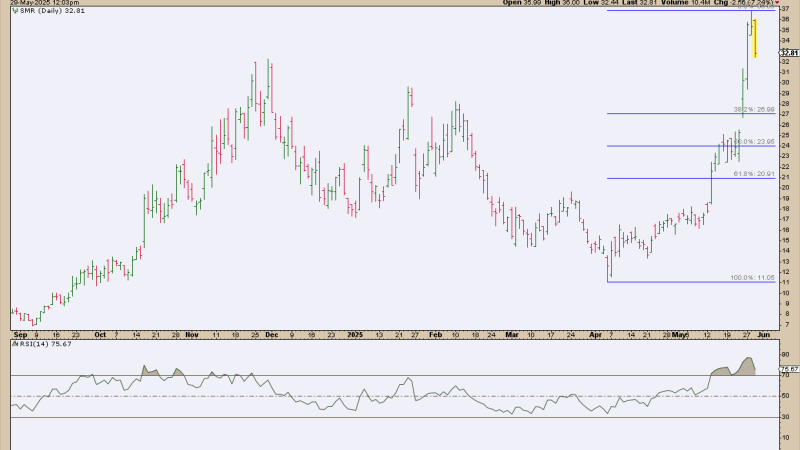
Task: Click the Mar label on date axis
Action: point(512,335)
